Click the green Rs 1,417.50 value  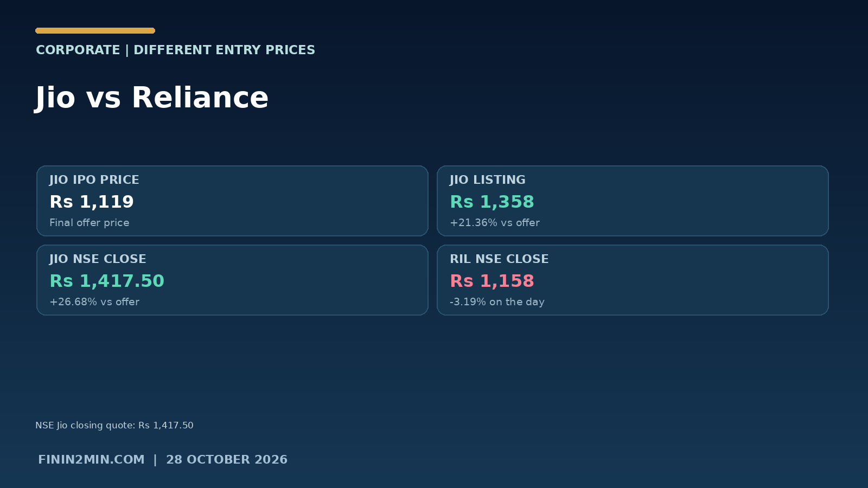tap(107, 281)
